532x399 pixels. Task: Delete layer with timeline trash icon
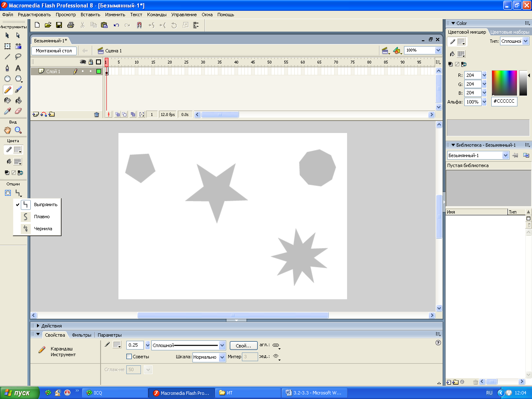tap(97, 114)
